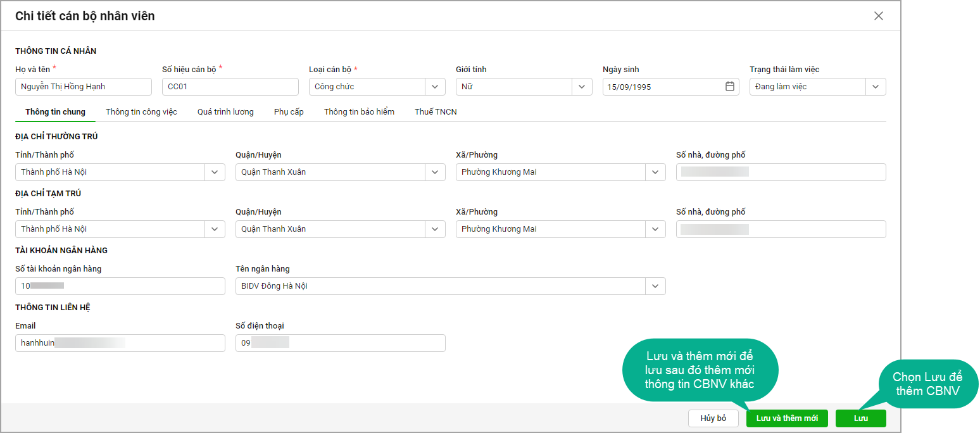Image resolution: width=980 pixels, height=433 pixels.
Task: Focus the Số hiệu cán bộ field
Action: (230, 87)
